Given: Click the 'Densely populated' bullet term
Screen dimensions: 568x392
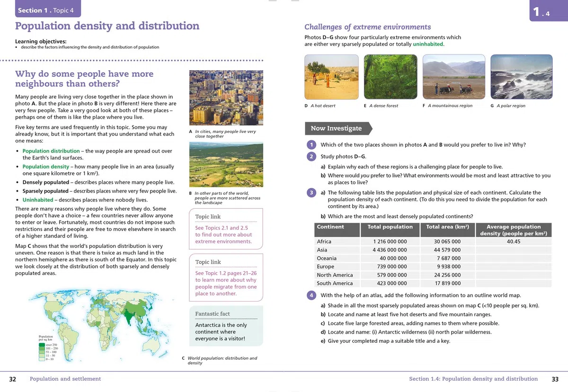Looking at the screenshot, I should [x=46, y=182].
